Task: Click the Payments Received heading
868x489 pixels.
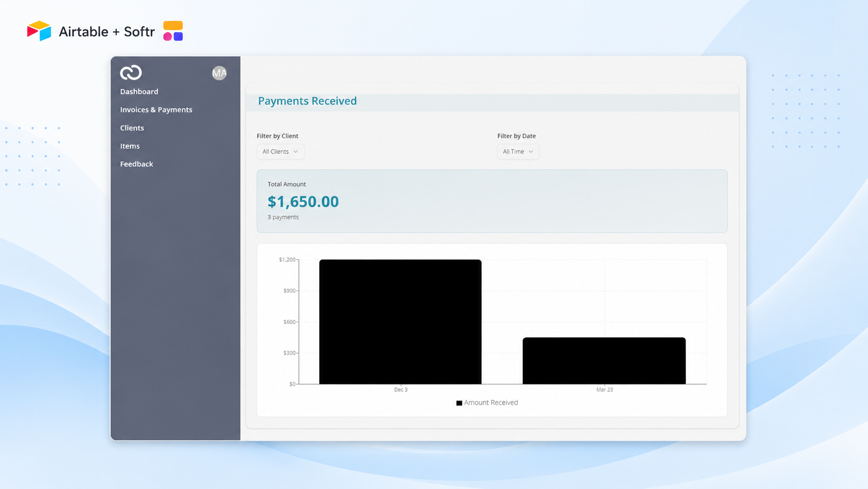Action: [x=307, y=101]
